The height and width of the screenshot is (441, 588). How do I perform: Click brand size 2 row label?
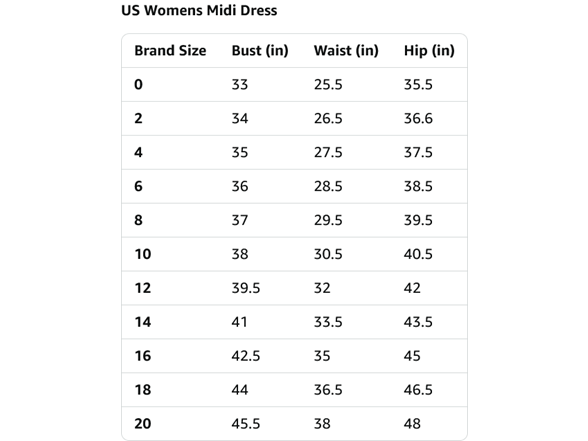(x=138, y=118)
